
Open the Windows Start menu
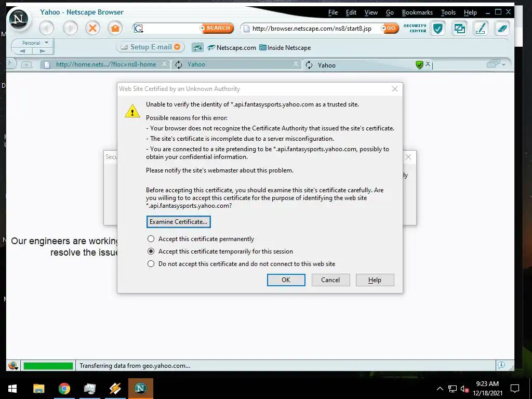(x=12, y=389)
